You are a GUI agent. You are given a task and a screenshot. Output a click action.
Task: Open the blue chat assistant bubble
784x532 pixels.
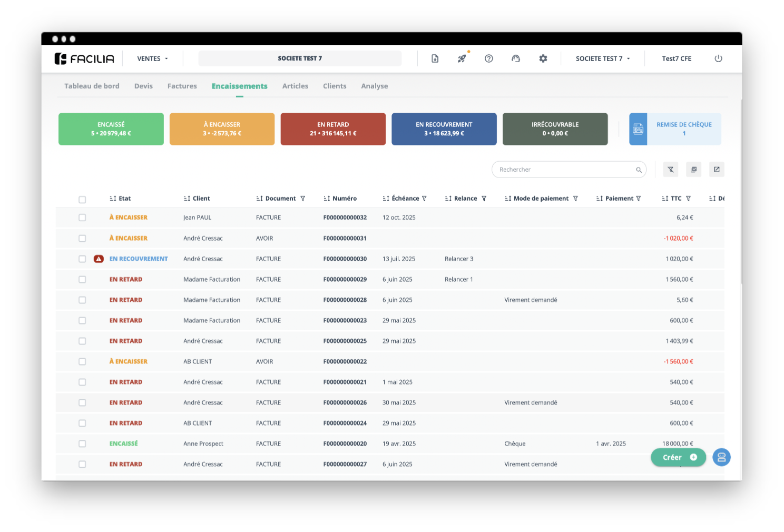pos(721,457)
